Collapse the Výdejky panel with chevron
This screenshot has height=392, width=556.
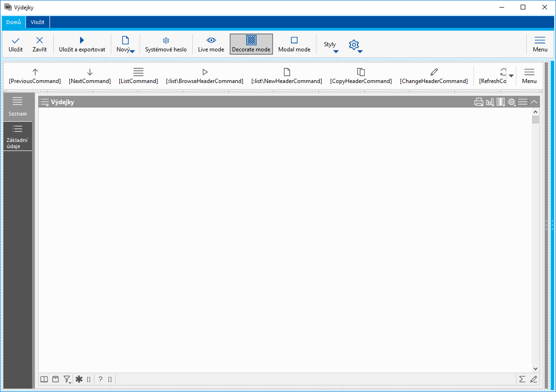(x=534, y=102)
